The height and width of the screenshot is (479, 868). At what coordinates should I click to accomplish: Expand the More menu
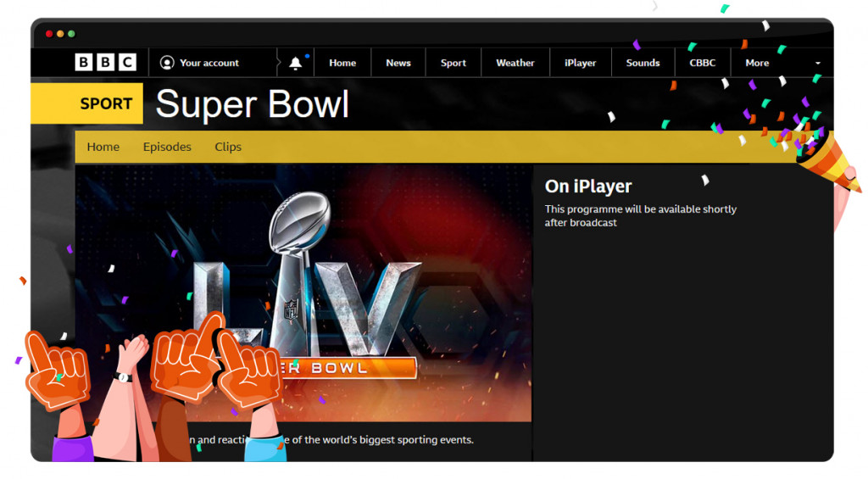(757, 63)
